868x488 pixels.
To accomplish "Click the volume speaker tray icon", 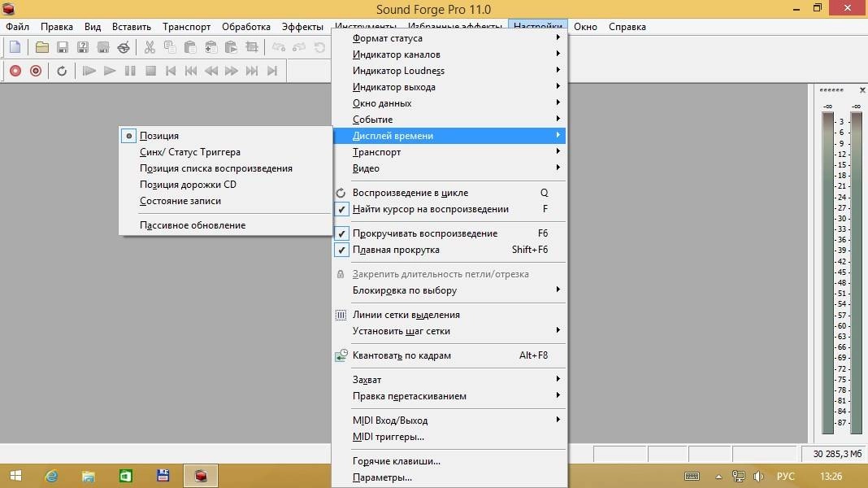I will click(x=758, y=477).
